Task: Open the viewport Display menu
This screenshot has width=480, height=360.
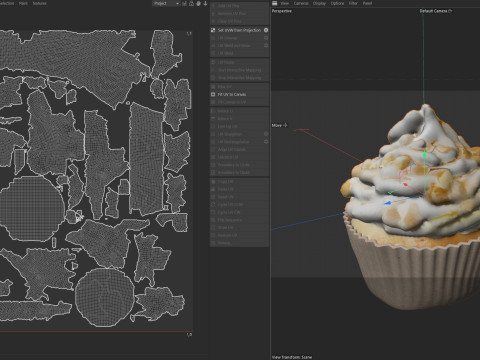Action: click(319, 3)
